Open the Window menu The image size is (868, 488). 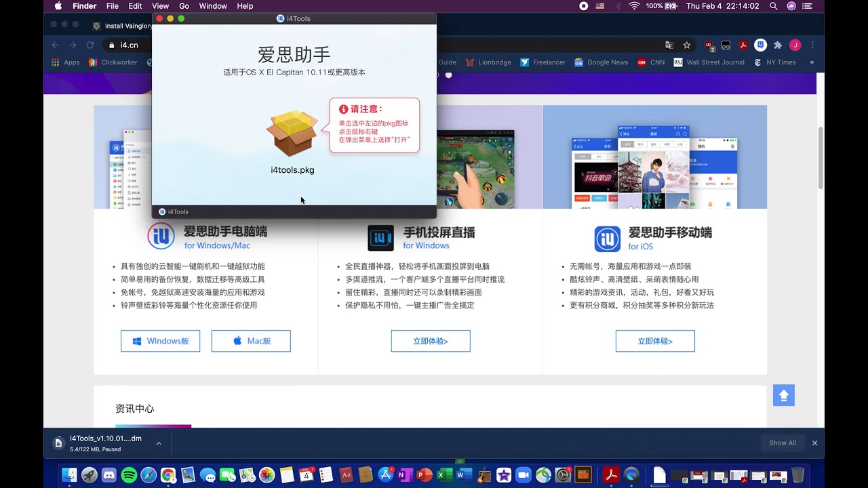point(213,6)
